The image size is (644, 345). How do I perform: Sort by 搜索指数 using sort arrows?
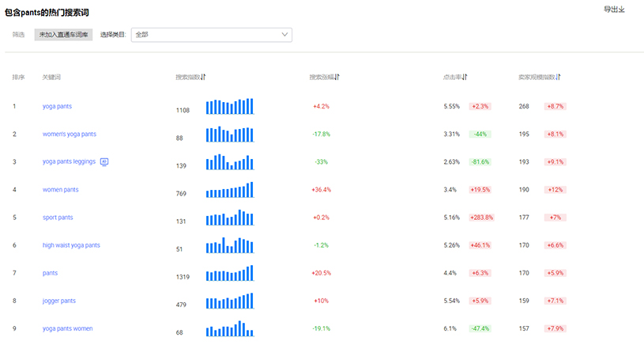[x=203, y=77]
